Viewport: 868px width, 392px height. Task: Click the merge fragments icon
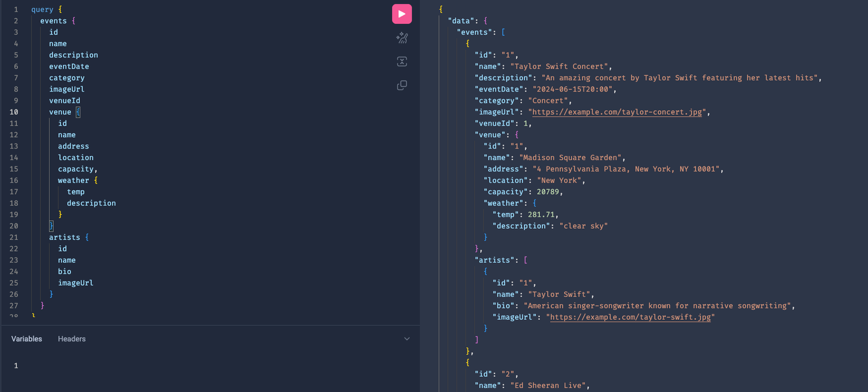pos(402,61)
